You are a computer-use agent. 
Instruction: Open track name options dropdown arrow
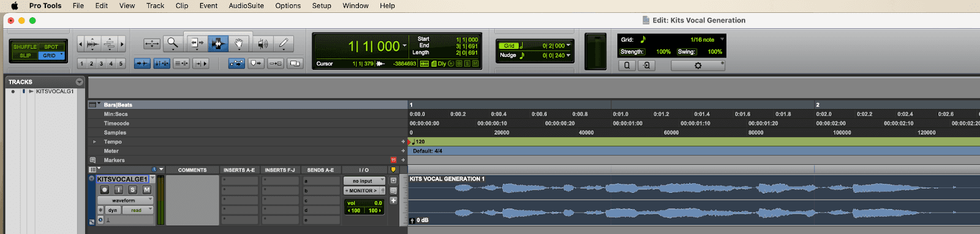[153, 179]
